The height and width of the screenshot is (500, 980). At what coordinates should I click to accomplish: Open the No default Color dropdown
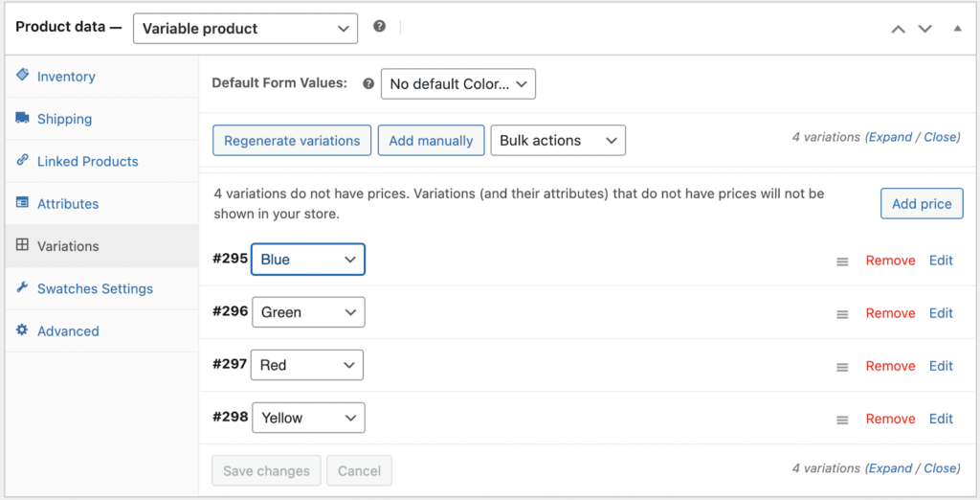tap(457, 84)
